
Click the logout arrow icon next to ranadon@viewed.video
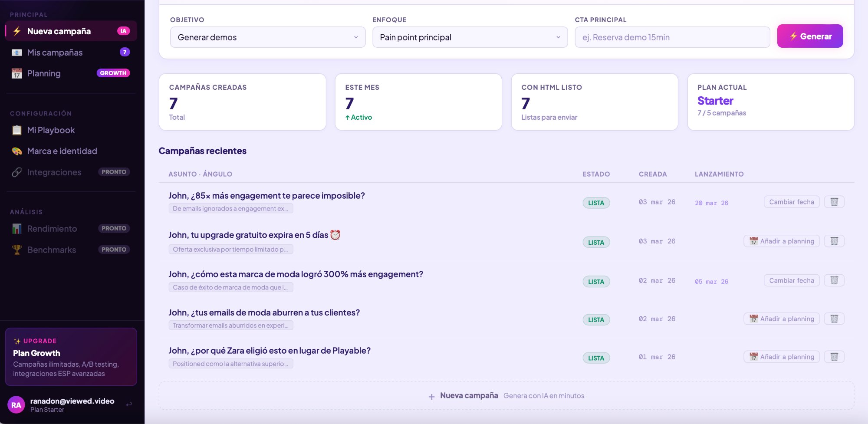coord(129,404)
